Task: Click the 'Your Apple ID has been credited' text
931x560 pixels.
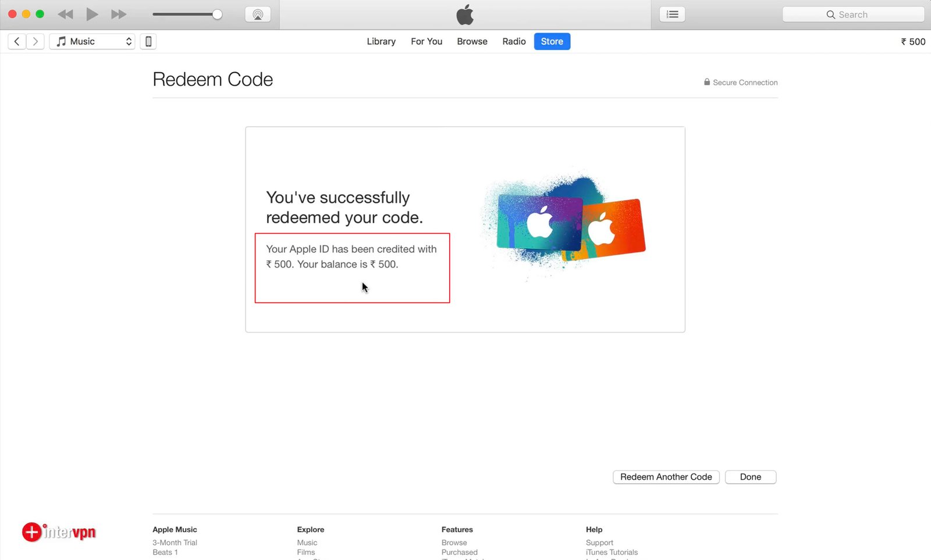Action: coord(351,256)
